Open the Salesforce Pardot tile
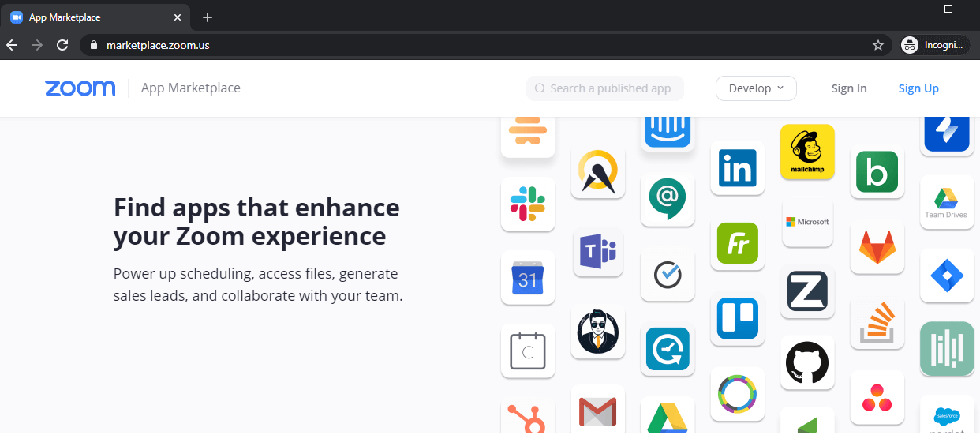This screenshot has width=980, height=435. click(947, 415)
